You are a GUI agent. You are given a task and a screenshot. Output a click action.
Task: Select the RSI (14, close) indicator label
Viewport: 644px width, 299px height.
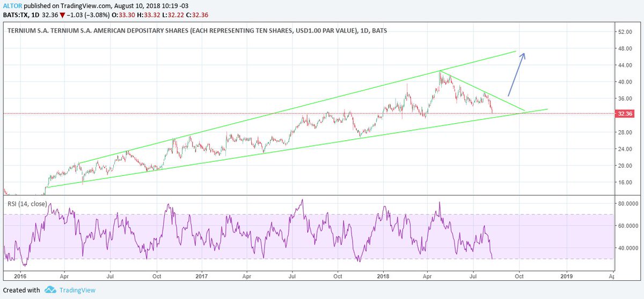pos(28,204)
